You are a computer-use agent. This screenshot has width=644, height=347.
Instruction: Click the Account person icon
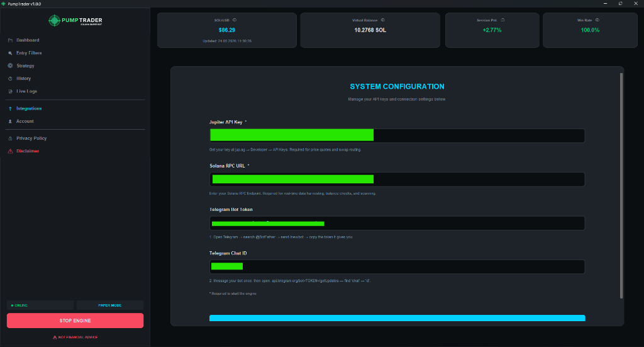(x=10, y=122)
